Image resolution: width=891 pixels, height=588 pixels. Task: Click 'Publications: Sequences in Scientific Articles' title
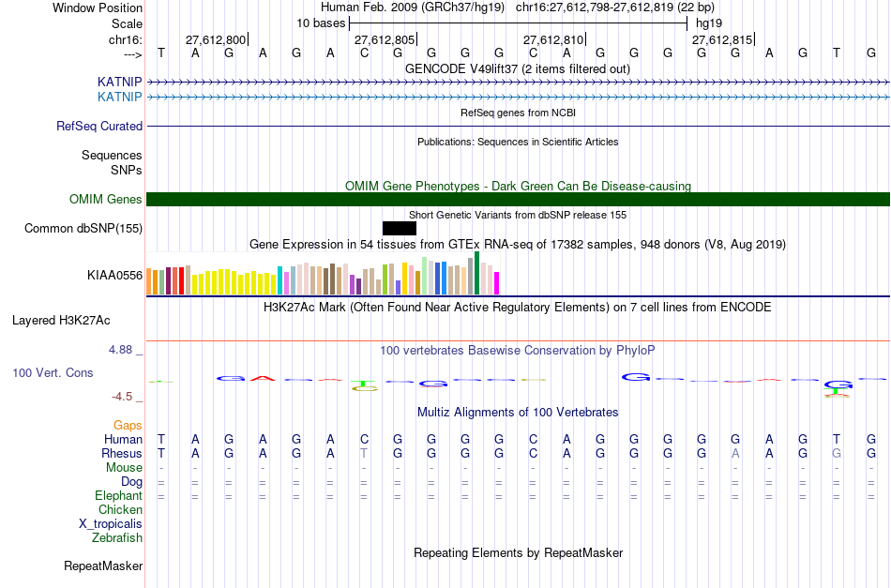(x=518, y=142)
